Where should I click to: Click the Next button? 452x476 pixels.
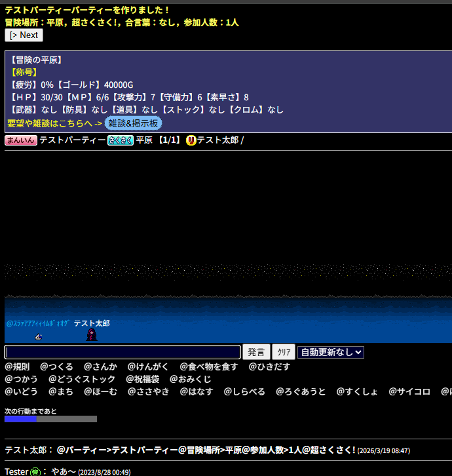point(24,35)
